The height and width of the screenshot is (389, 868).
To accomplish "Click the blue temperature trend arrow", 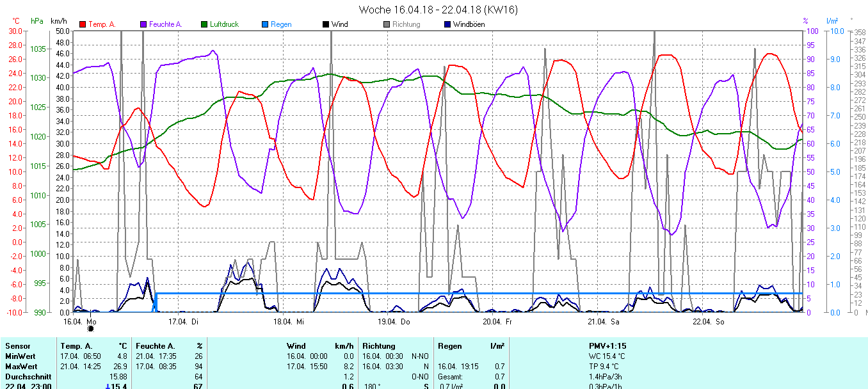I will click(108, 386).
